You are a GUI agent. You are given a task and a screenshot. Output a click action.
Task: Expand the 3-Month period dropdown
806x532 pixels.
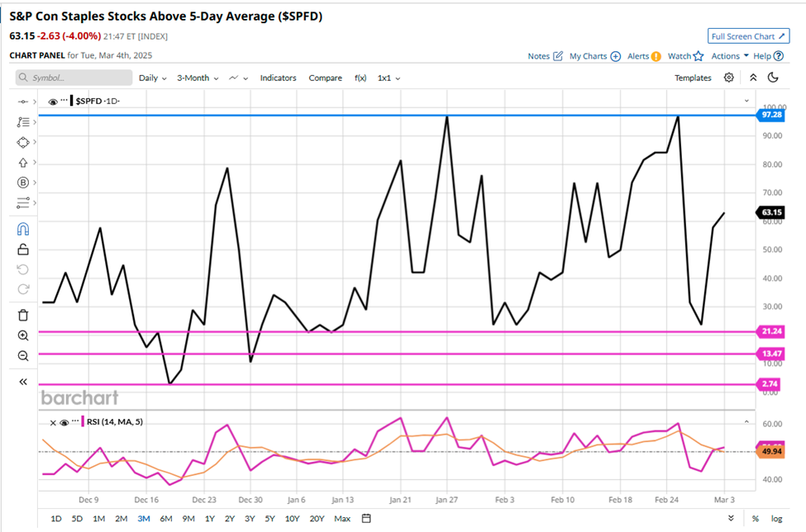pos(198,78)
